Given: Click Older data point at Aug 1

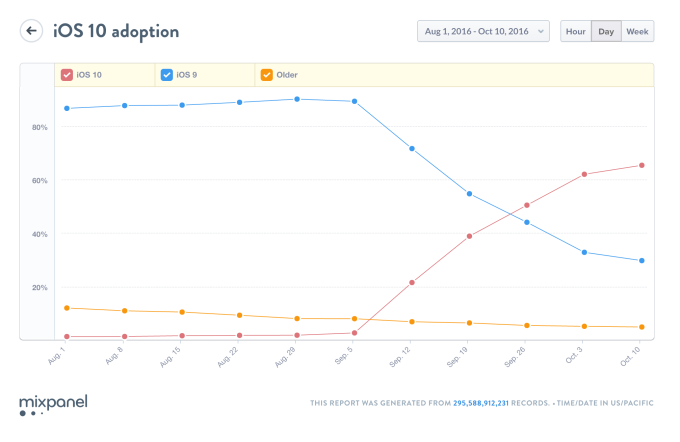Looking at the screenshot, I should (x=66, y=308).
